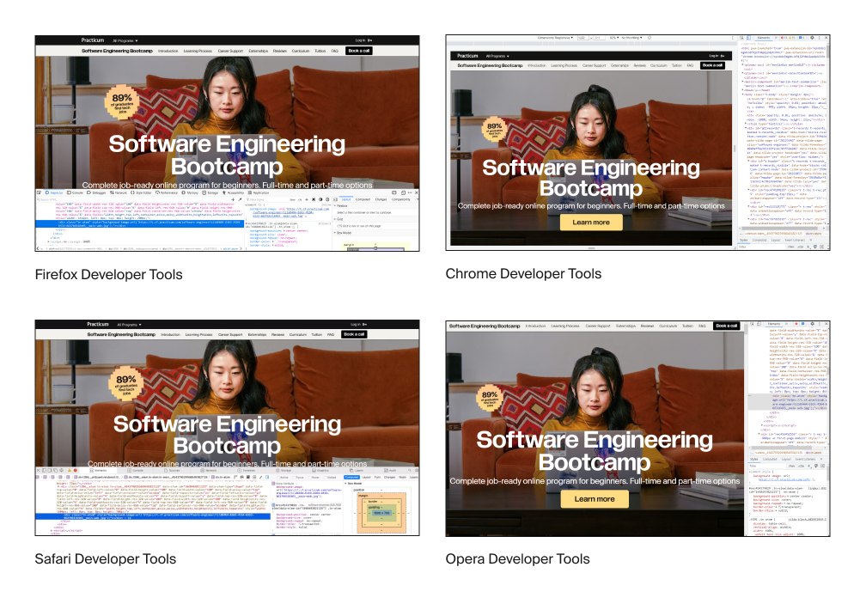
Task: Click the width input in Chrome device toolbar
Action: [x=582, y=38]
